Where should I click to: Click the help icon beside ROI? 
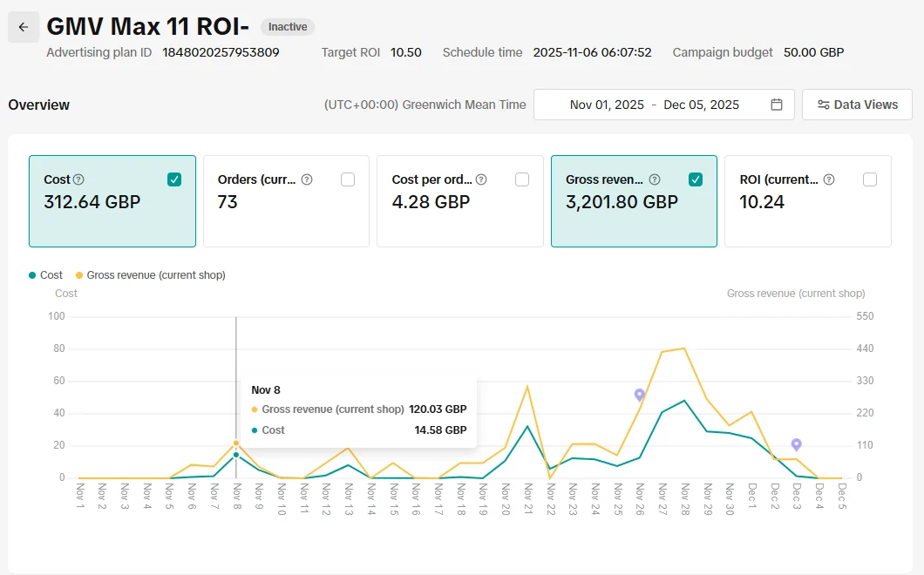pyautogui.click(x=828, y=179)
